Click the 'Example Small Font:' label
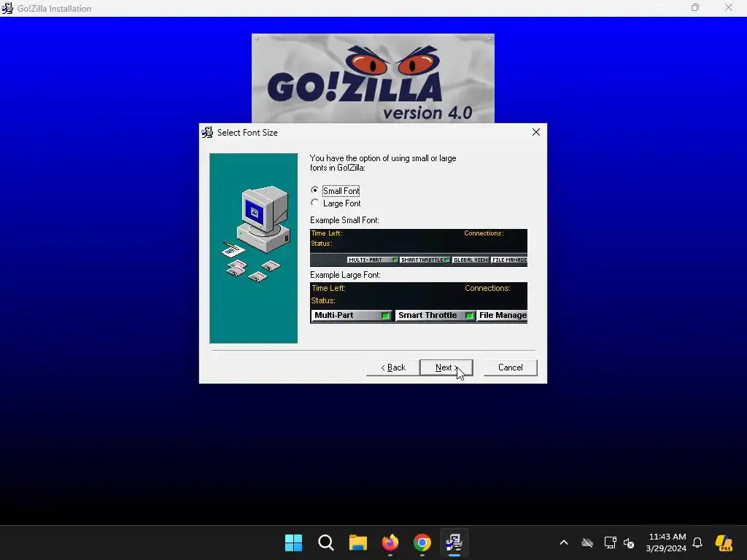This screenshot has width=747, height=560. [344, 220]
